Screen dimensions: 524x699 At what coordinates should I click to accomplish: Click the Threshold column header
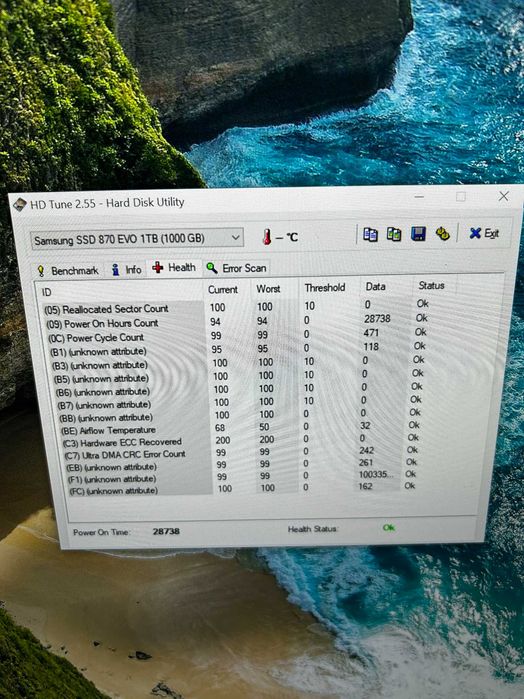click(x=325, y=288)
